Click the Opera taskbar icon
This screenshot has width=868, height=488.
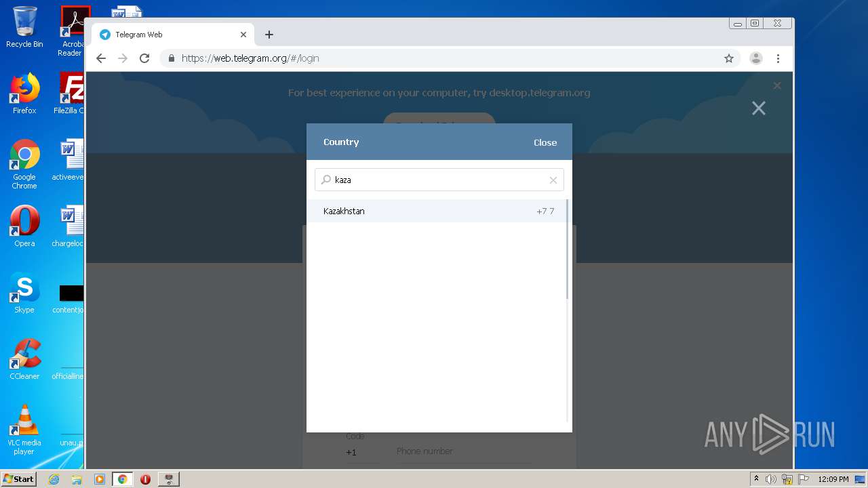(x=145, y=479)
